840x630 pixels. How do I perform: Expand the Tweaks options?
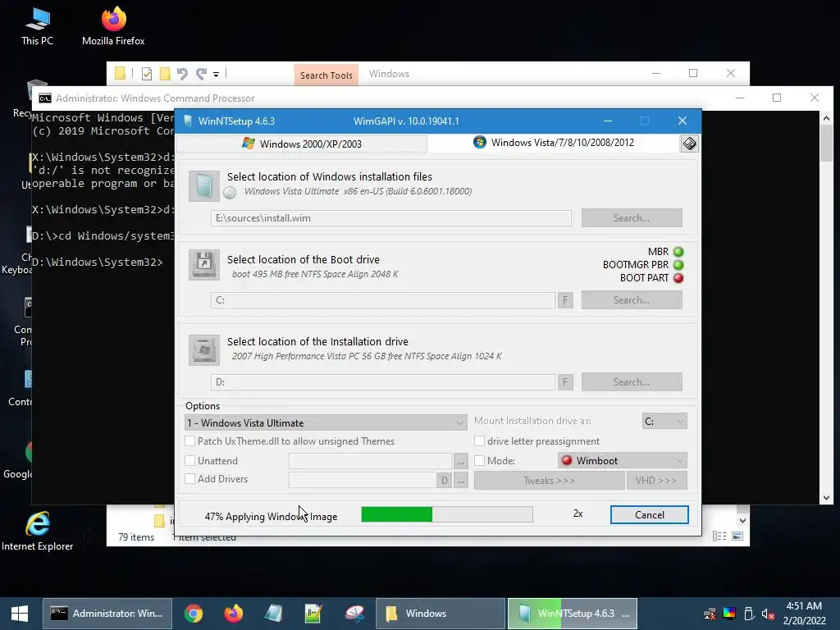(x=549, y=481)
